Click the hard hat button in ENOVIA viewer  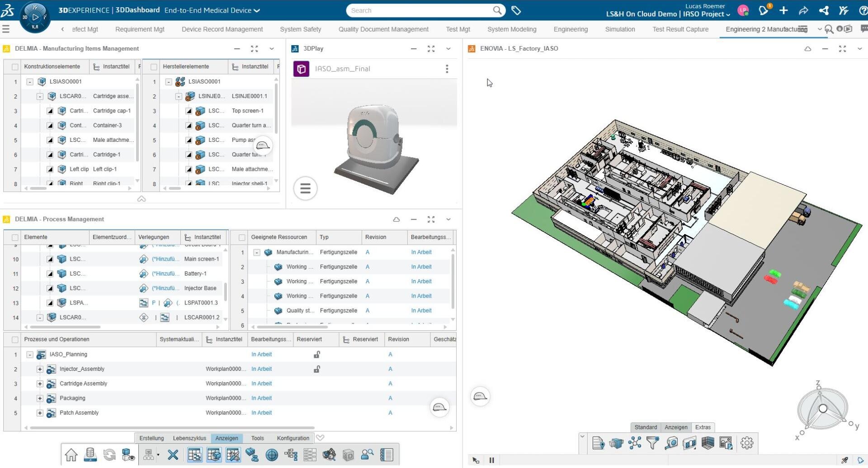480,397
